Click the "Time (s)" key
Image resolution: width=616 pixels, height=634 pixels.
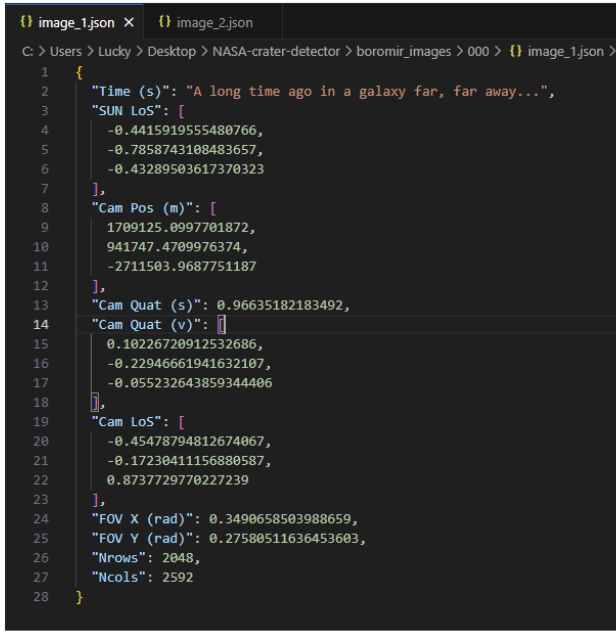pos(130,92)
